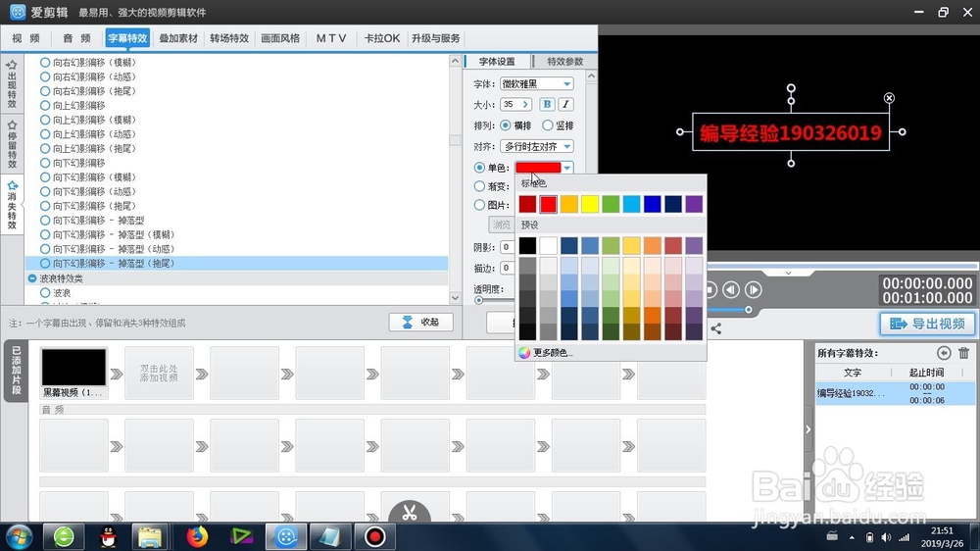Delete the subtitle effect with the trash icon
Viewport: 980px width, 551px height.
[963, 353]
